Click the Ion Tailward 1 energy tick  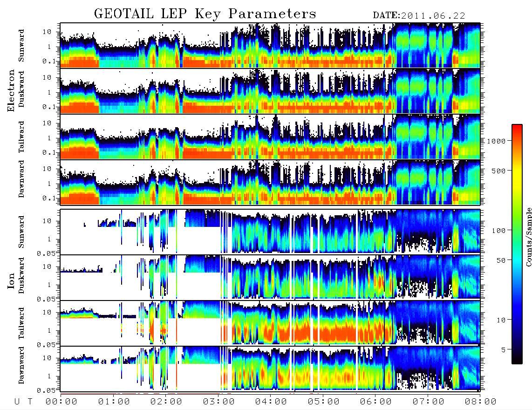click(49, 330)
